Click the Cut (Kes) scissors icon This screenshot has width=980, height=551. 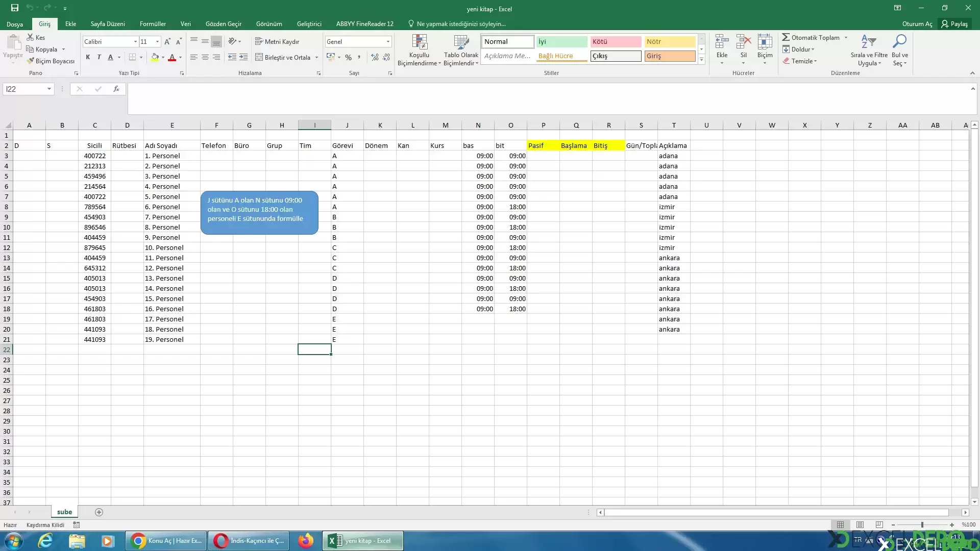point(30,37)
